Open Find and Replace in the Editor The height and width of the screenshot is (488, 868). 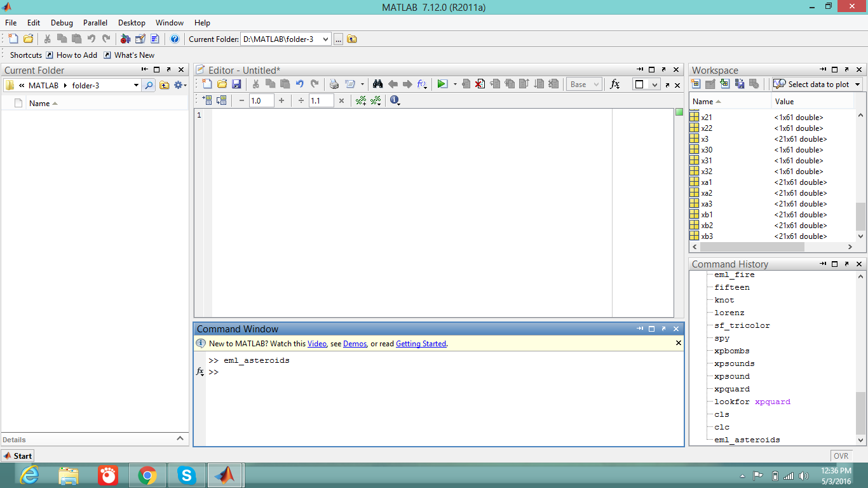(378, 84)
